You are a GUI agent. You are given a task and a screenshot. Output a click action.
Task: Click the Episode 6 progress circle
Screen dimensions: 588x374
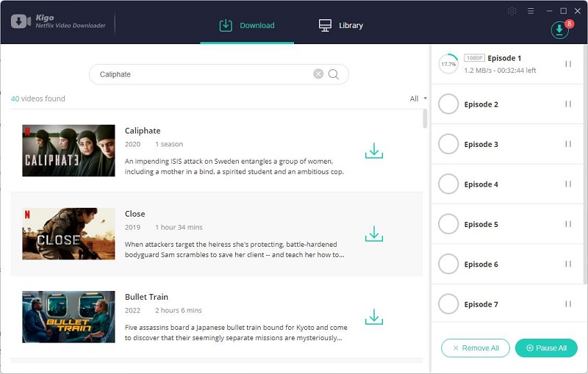coord(448,265)
